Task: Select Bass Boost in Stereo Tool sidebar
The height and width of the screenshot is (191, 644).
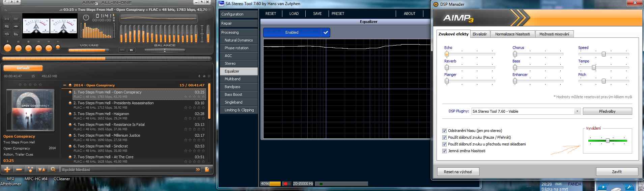Action: pyautogui.click(x=239, y=94)
